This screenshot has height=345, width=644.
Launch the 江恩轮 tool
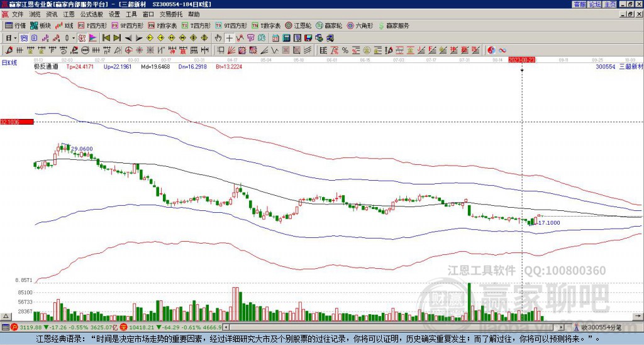298,25
